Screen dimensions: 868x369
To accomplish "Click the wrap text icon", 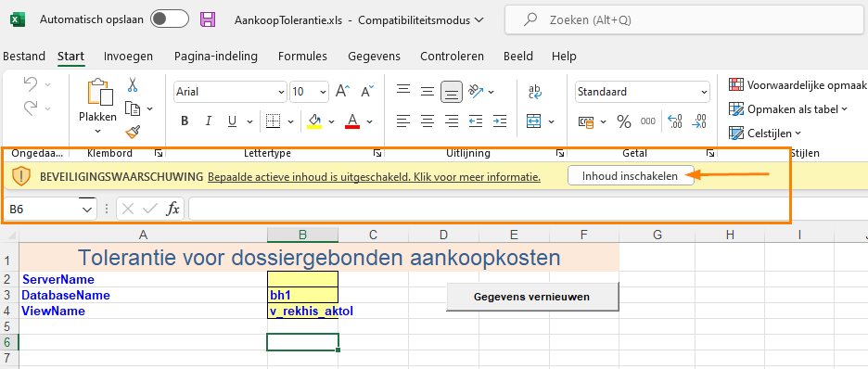I will click(x=535, y=91).
